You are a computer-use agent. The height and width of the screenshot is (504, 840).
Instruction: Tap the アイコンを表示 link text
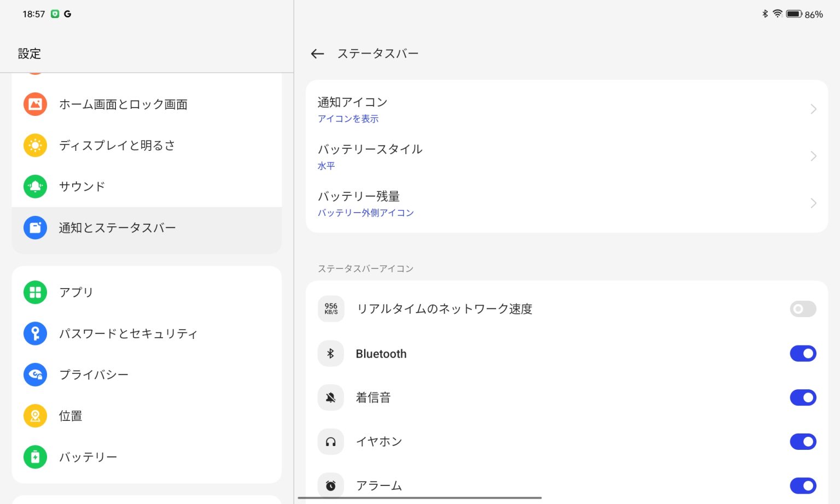click(348, 119)
